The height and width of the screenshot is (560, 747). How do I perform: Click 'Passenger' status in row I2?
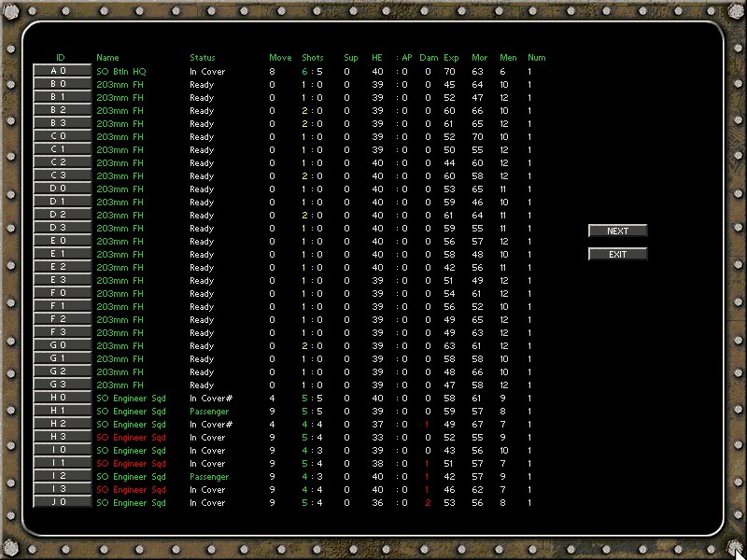(209, 477)
